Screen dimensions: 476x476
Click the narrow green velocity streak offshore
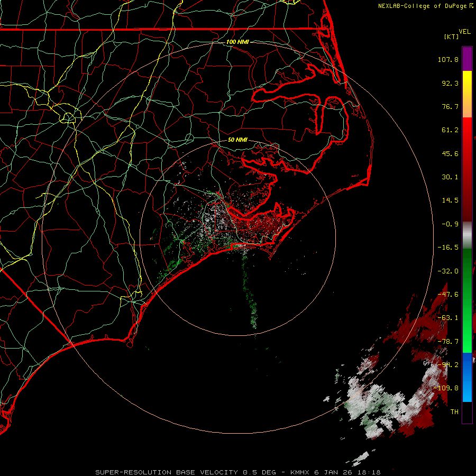[250, 292]
